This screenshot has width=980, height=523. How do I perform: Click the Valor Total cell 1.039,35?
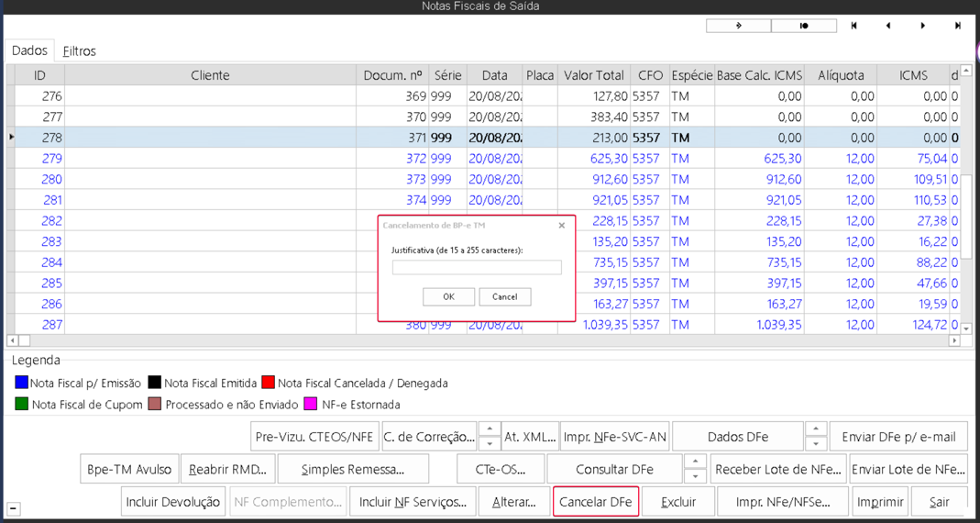coord(594,325)
